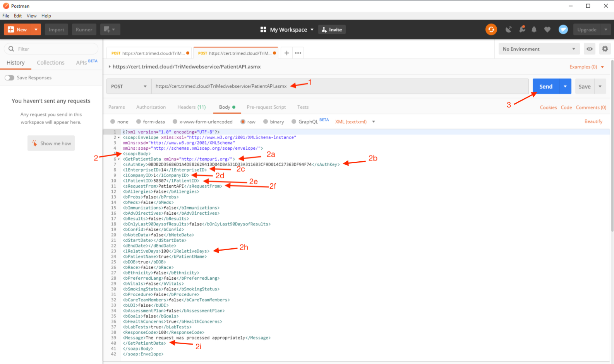Click the heart icon in header
This screenshot has height=364, width=614.
(547, 29)
